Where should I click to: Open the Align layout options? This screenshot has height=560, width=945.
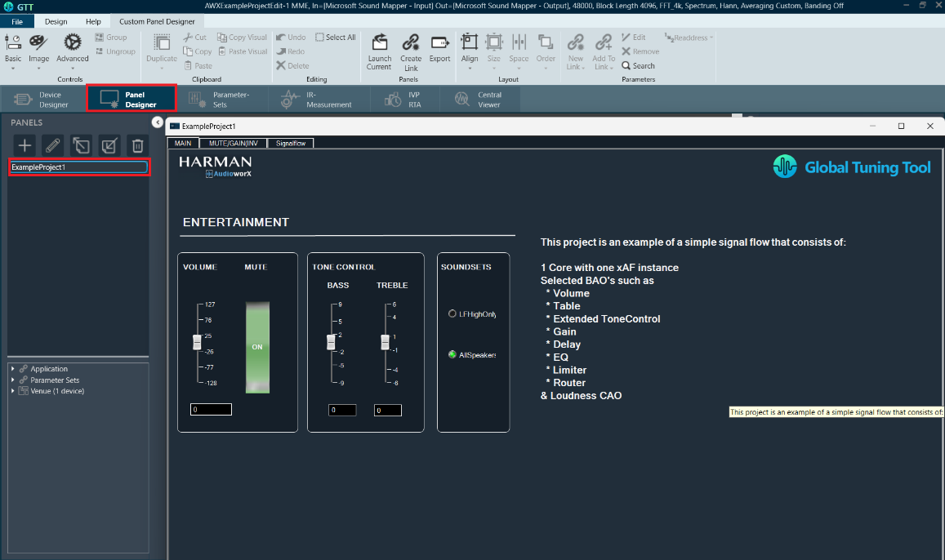pos(470,51)
